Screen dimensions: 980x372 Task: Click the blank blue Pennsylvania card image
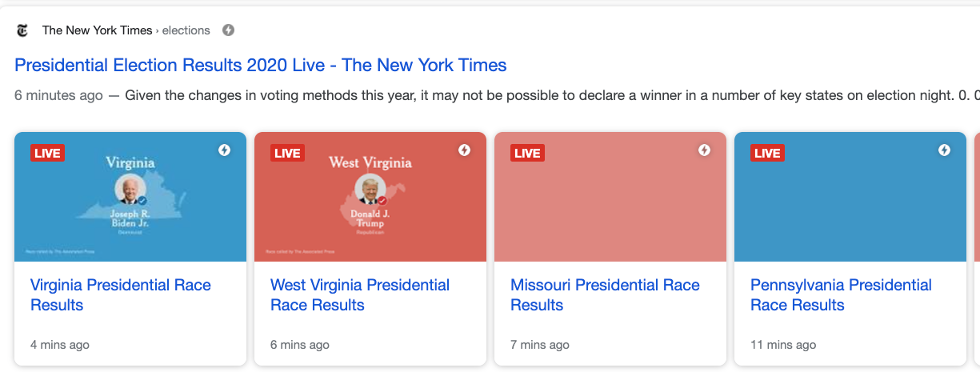point(850,208)
